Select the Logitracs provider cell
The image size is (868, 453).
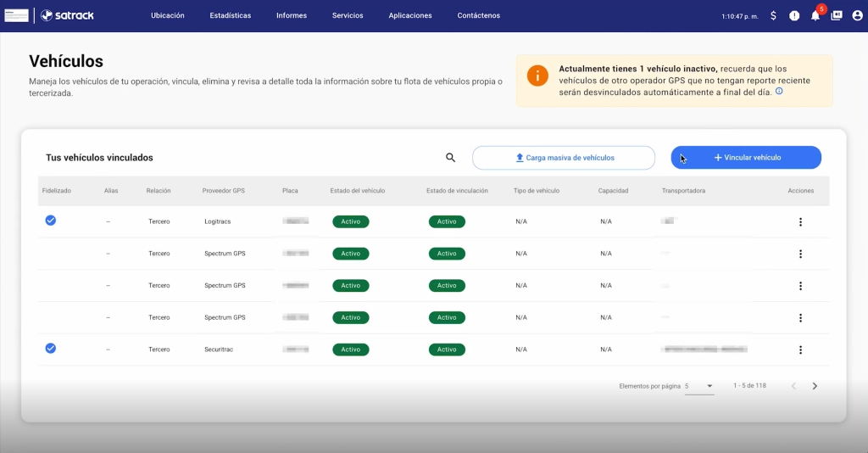pos(218,221)
